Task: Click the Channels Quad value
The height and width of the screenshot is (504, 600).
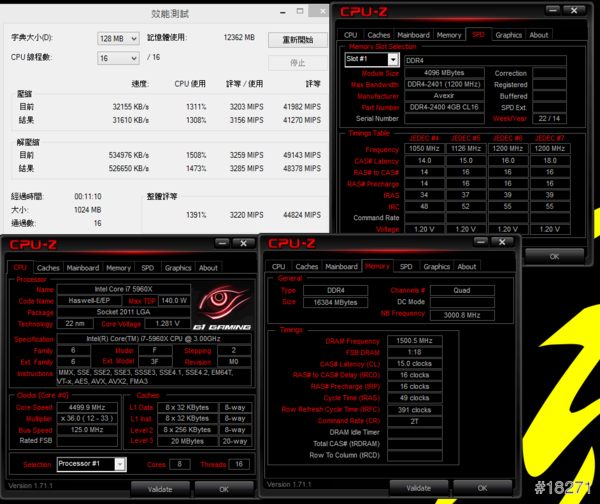Action: pyautogui.click(x=462, y=290)
